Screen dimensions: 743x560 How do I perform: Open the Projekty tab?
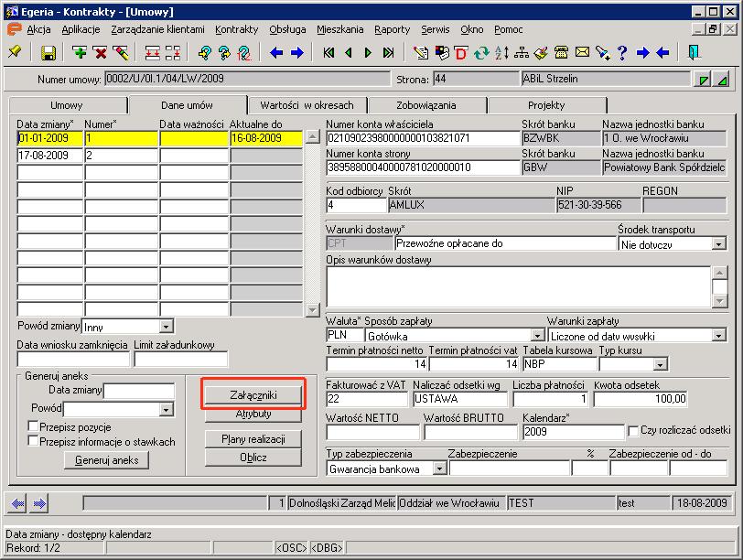pos(546,105)
